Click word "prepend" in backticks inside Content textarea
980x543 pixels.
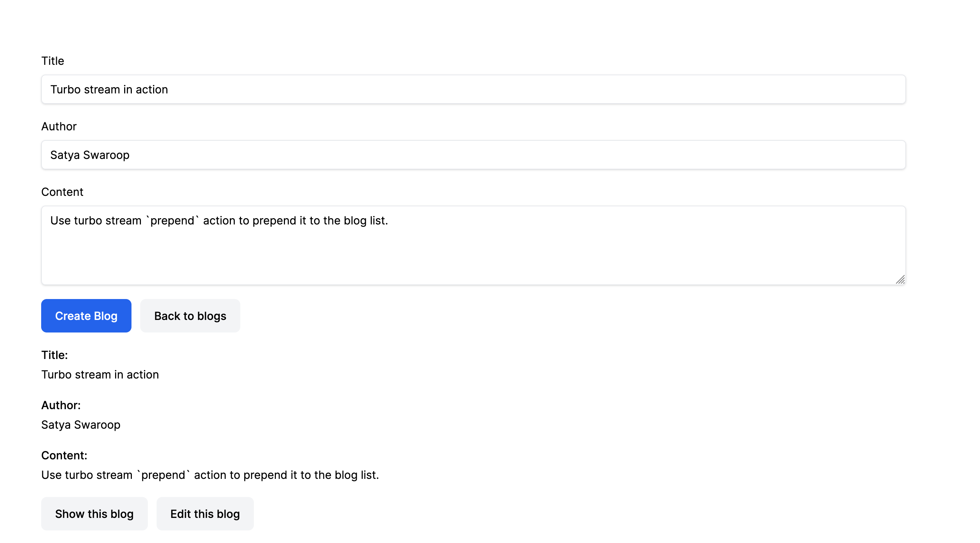[x=172, y=221]
